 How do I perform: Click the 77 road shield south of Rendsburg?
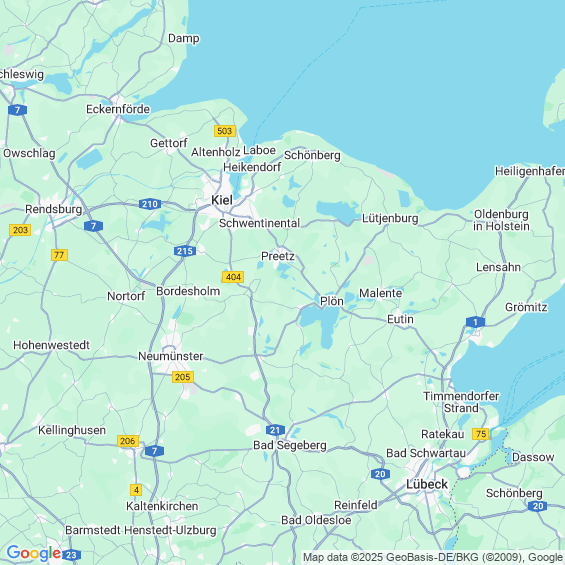coord(59,255)
